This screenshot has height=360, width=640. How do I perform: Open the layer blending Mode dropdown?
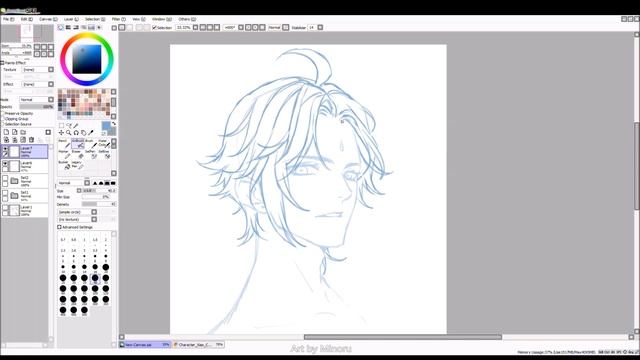pyautogui.click(x=51, y=100)
